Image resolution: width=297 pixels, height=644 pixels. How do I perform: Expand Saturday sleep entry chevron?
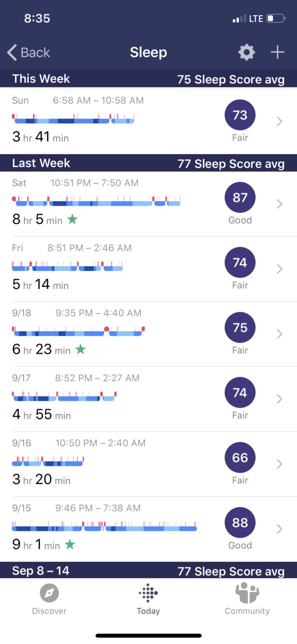(x=280, y=204)
